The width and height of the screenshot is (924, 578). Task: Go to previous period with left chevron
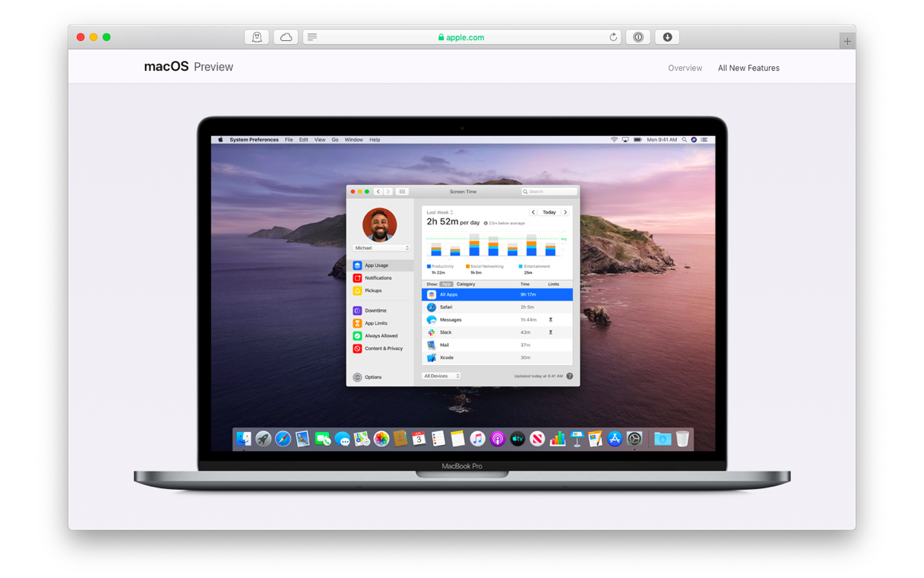click(x=533, y=212)
